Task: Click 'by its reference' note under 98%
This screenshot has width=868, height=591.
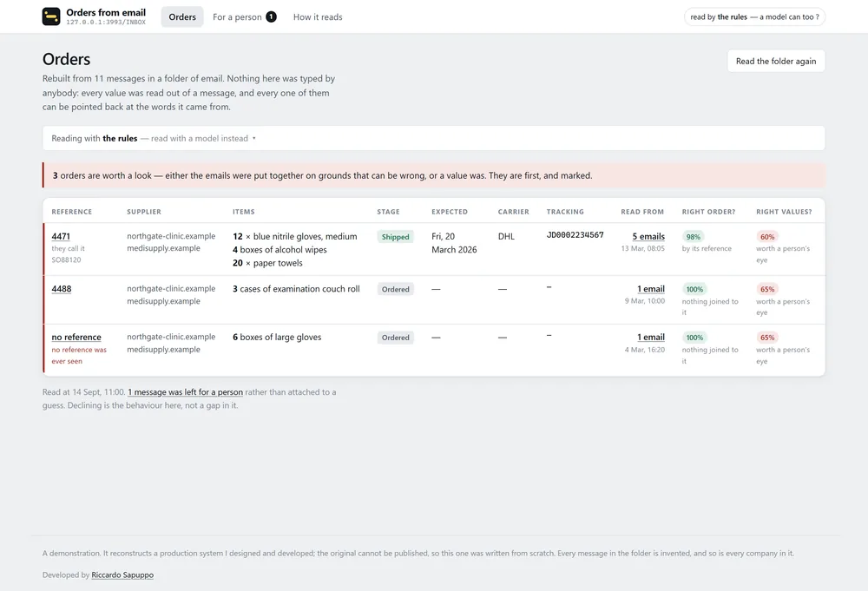Action: 707,248
